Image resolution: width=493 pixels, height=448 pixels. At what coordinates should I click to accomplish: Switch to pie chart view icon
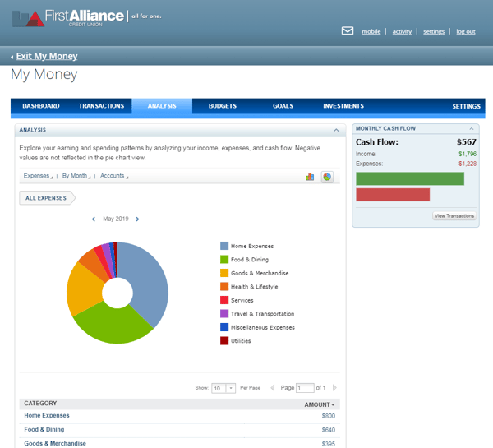[x=327, y=177]
